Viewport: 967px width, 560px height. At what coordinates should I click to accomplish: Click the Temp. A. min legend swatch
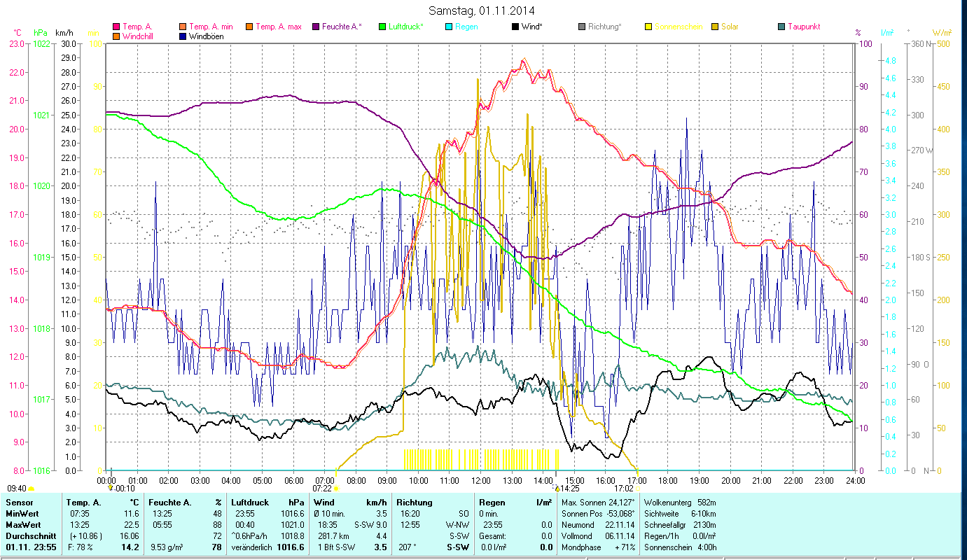click(183, 27)
